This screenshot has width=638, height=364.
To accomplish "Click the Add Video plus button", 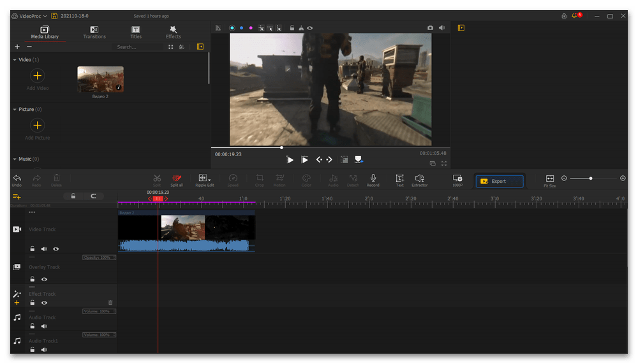I will (x=37, y=76).
